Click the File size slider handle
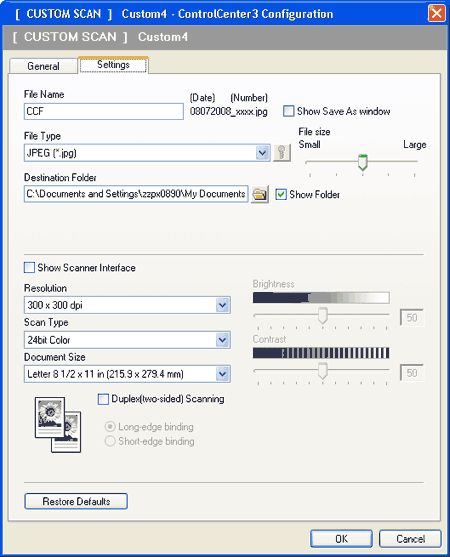The image size is (450, 557). point(363,162)
